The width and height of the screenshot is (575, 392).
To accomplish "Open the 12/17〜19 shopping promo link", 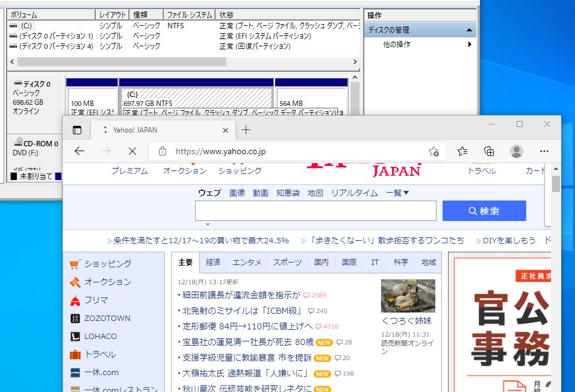I will [x=201, y=240].
